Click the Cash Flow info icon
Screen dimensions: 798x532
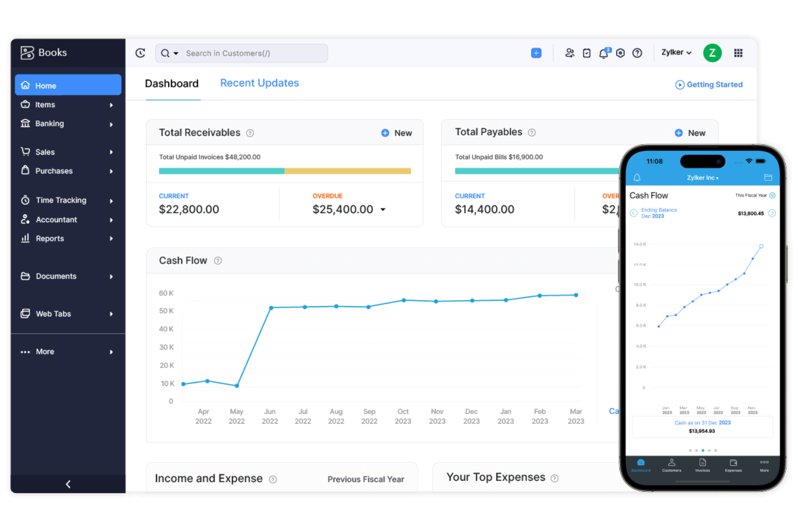tap(218, 261)
